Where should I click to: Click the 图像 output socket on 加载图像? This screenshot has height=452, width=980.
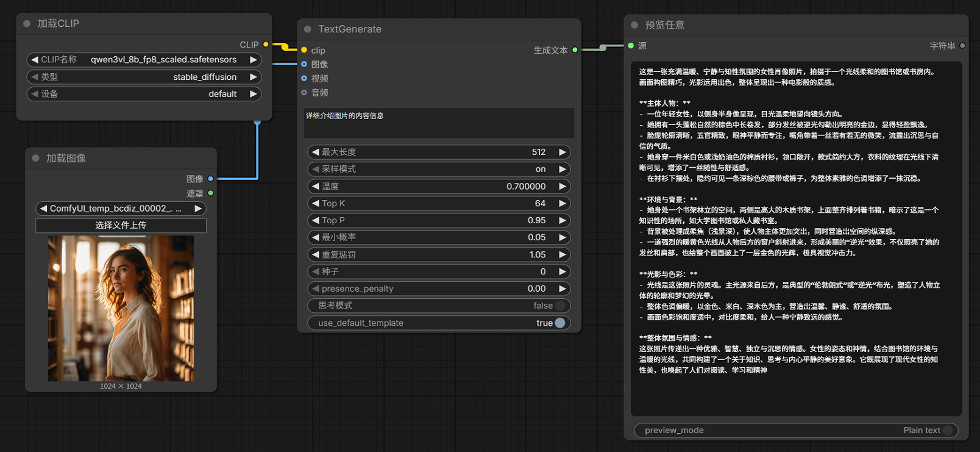point(211,179)
